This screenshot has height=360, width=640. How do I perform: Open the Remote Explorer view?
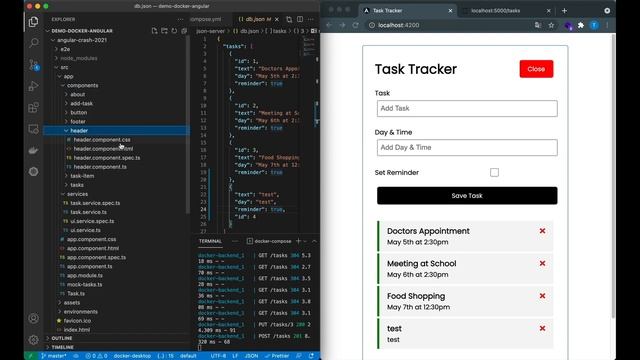(33, 129)
